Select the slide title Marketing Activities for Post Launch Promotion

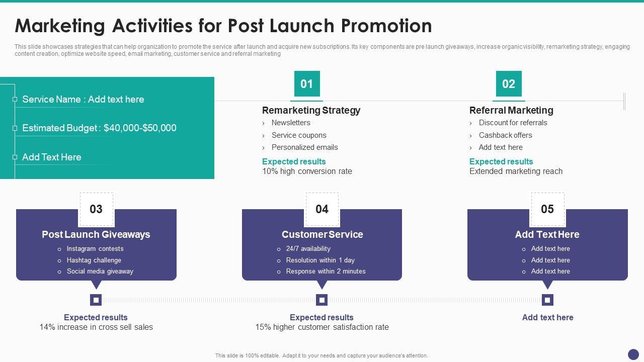[x=223, y=26]
